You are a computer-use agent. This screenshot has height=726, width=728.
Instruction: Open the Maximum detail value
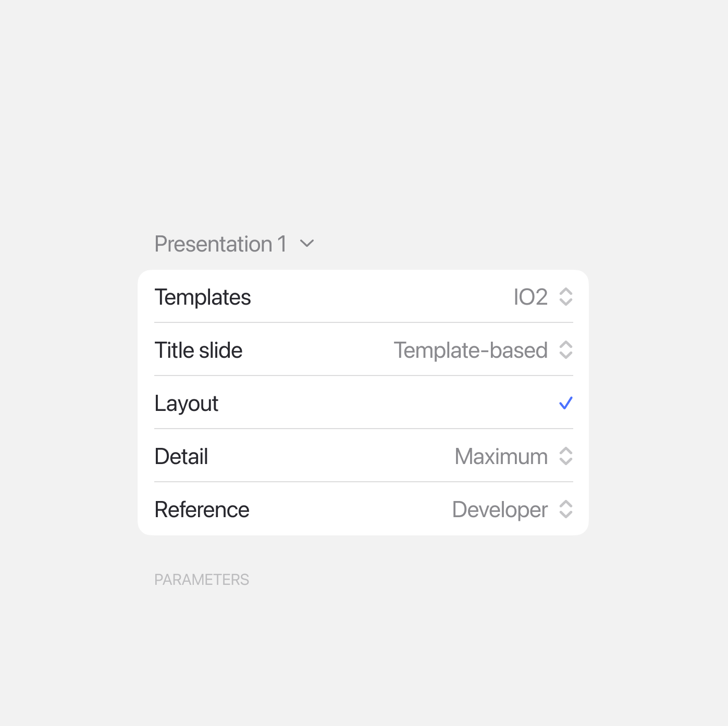click(x=501, y=457)
